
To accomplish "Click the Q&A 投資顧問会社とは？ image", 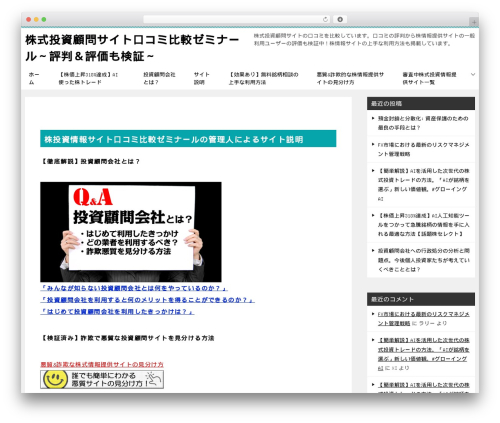I will (131, 232).
